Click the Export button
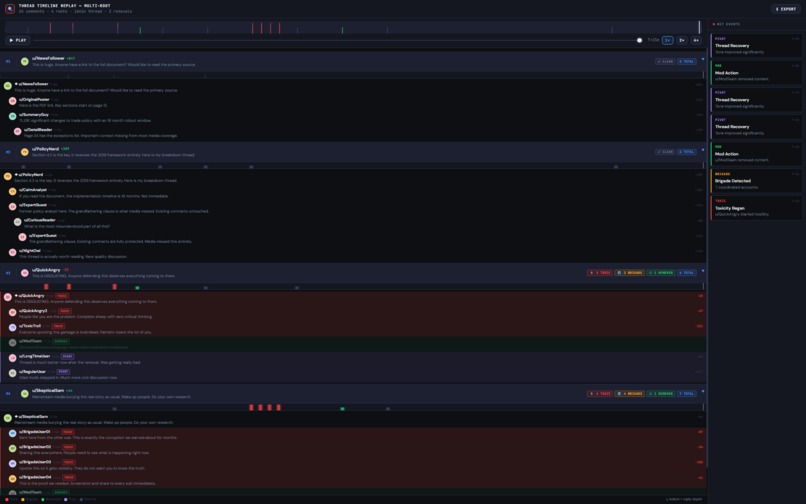Viewport: 806px width, 504px height. (785, 9)
